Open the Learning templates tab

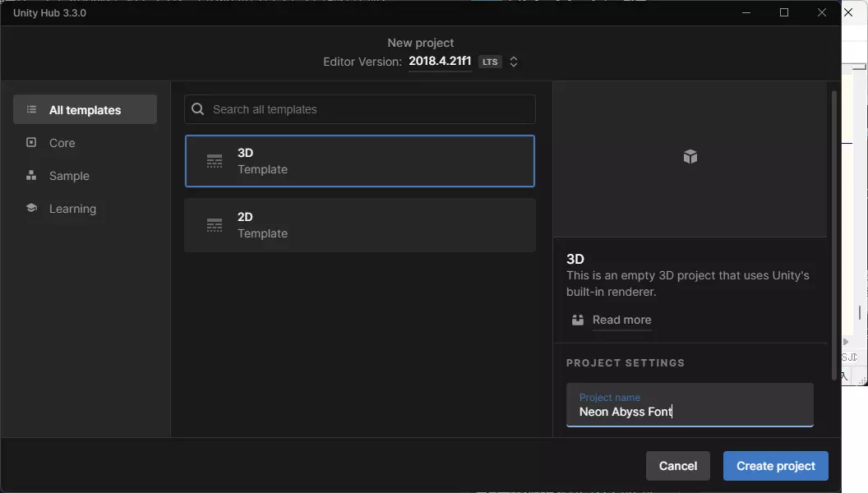(72, 209)
